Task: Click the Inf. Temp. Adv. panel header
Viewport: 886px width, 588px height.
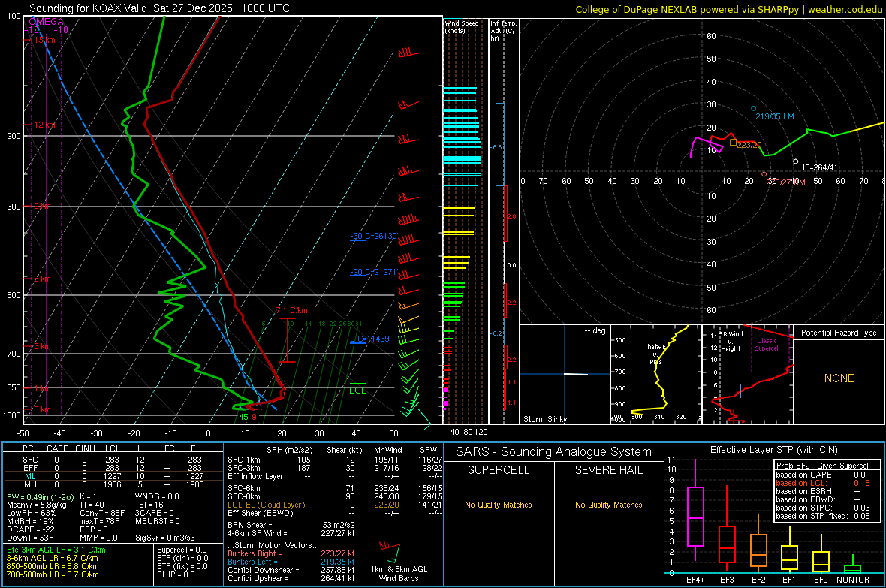Action: [x=503, y=31]
